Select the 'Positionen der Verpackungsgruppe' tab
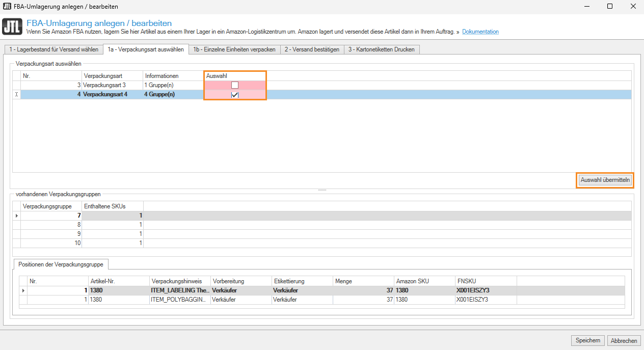 pyautogui.click(x=60, y=264)
